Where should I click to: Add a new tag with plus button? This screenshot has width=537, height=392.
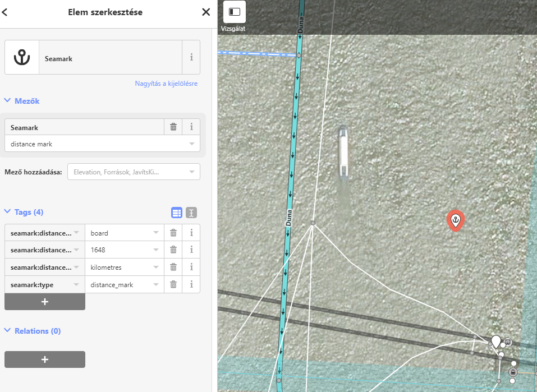[45, 302]
